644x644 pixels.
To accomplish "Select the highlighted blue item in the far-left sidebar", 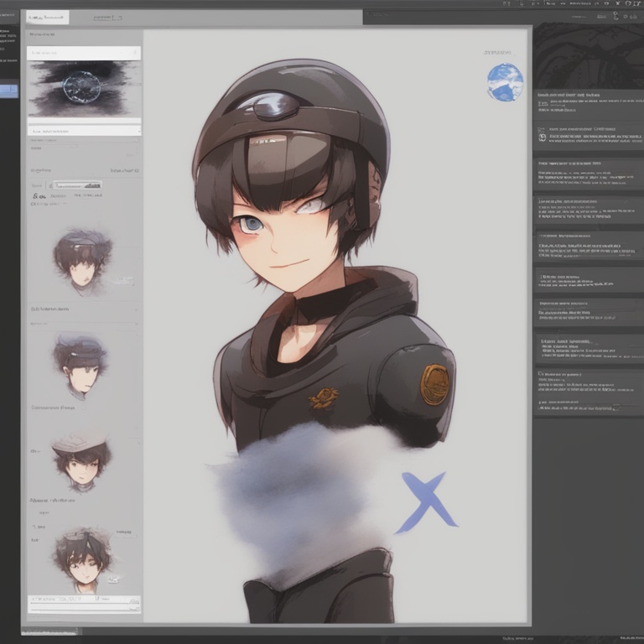I will coord(8,91).
